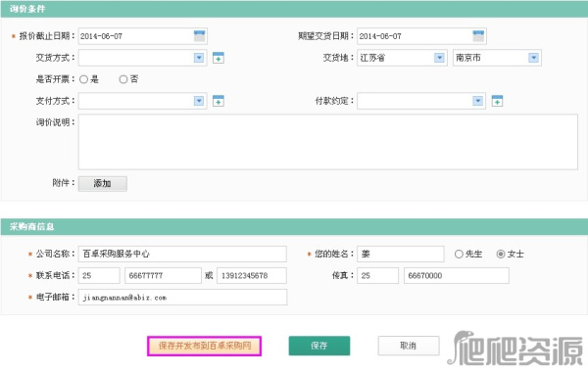Viewport: 588px width, 373px height.
Task: Focus the 您的姓名 input field
Action: click(x=401, y=254)
